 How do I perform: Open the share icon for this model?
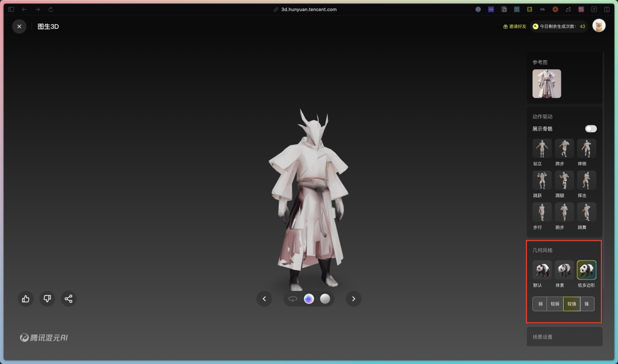click(69, 299)
